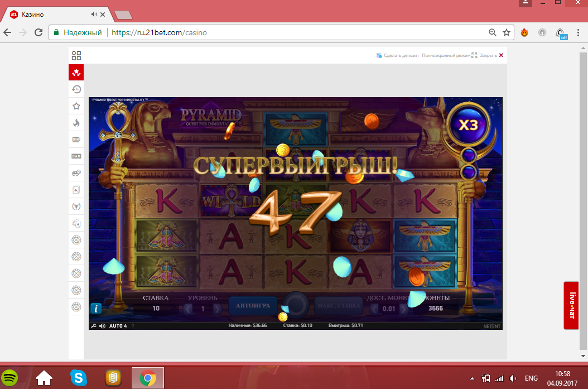This screenshot has width=588, height=389.
Task: Open the Chrome three-dot menu
Action: click(x=579, y=32)
